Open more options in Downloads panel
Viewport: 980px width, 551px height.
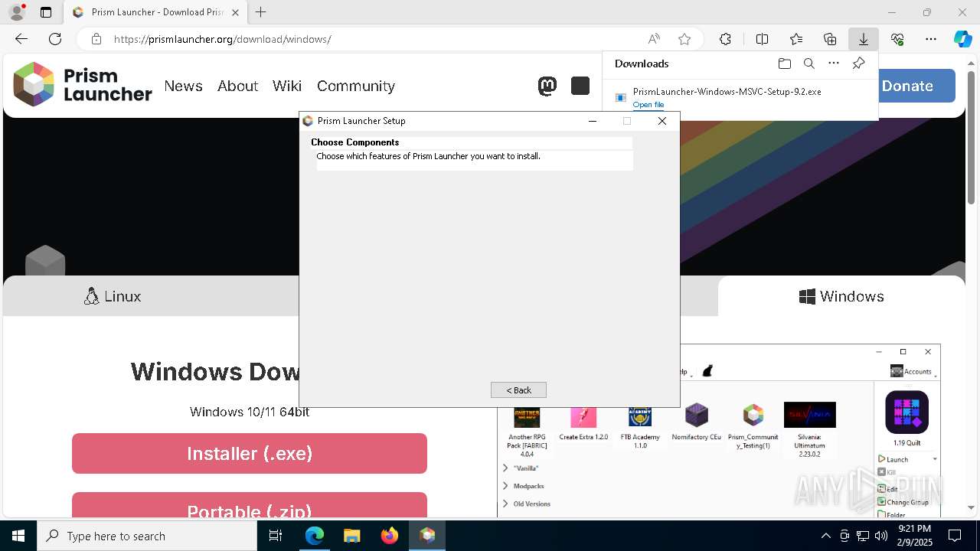pos(834,64)
